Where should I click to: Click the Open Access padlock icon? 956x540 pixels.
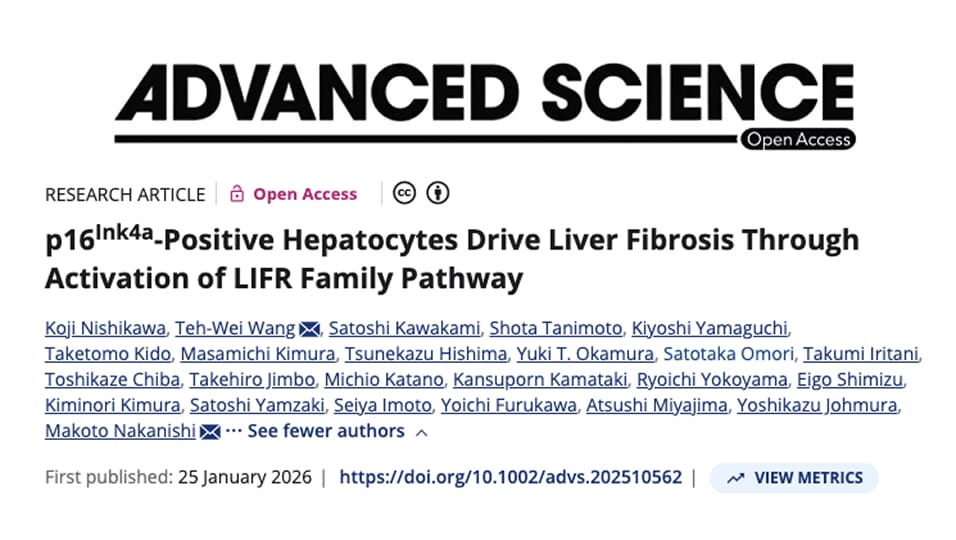point(237,194)
